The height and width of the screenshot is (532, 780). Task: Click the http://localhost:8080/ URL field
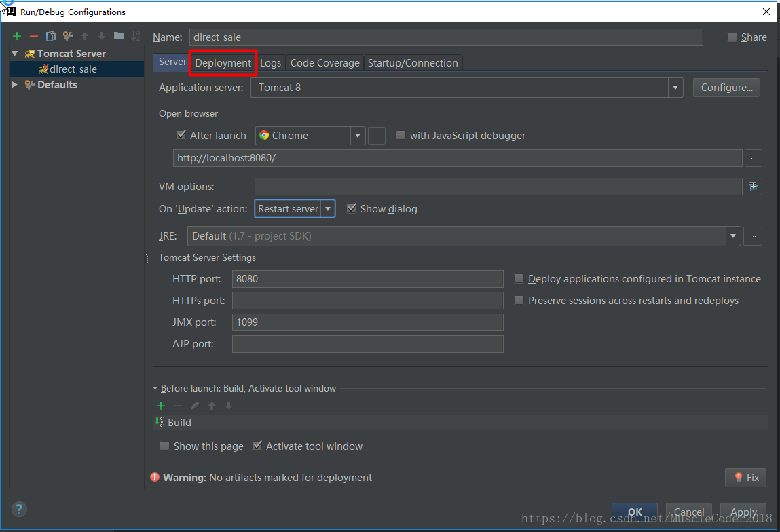point(458,158)
